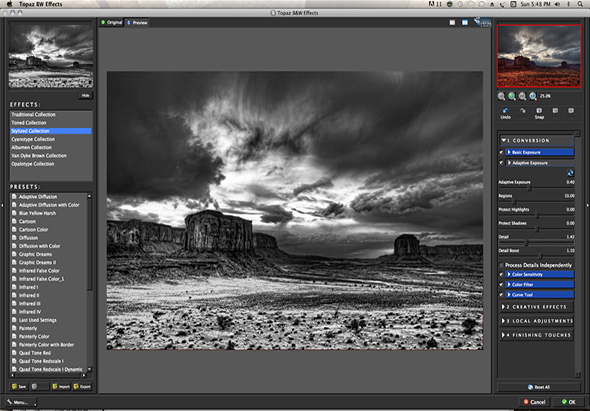Click the volume icon in menu bar
The width and height of the screenshot is (590, 411).
[x=557, y=4]
